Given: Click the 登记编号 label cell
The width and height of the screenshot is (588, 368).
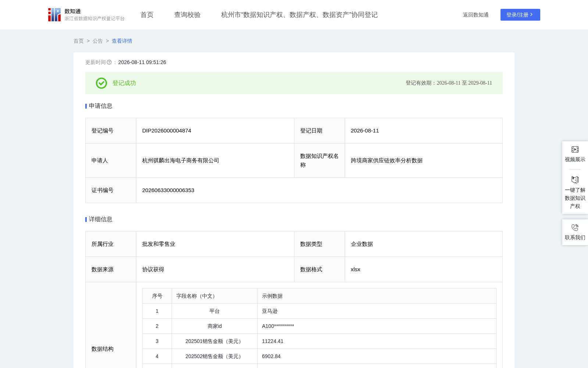Looking at the screenshot, I should pos(111,131).
